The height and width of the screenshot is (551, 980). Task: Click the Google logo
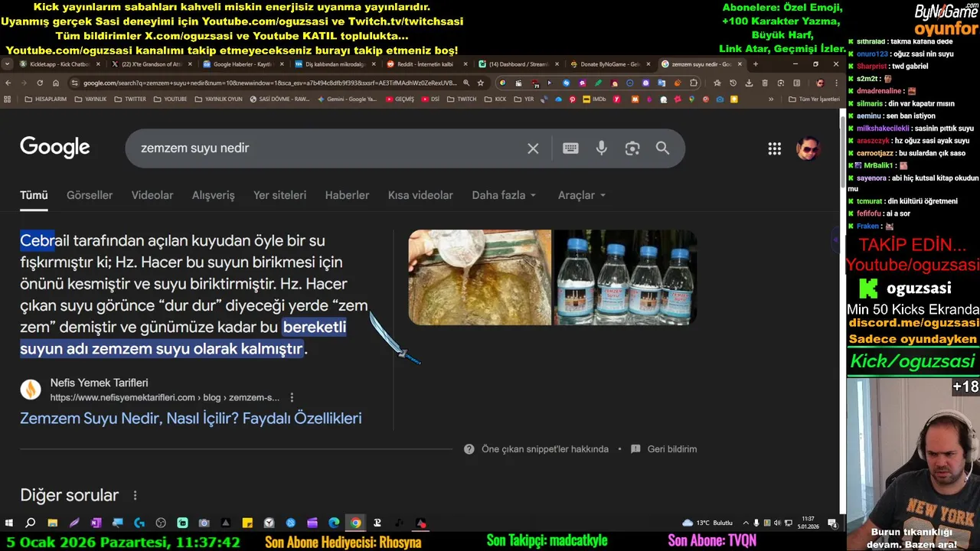[x=55, y=148]
